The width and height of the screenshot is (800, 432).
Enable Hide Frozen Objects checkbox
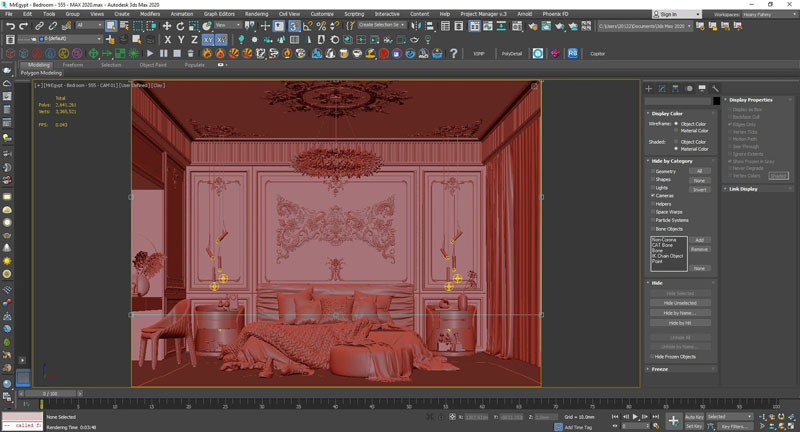tap(652, 356)
